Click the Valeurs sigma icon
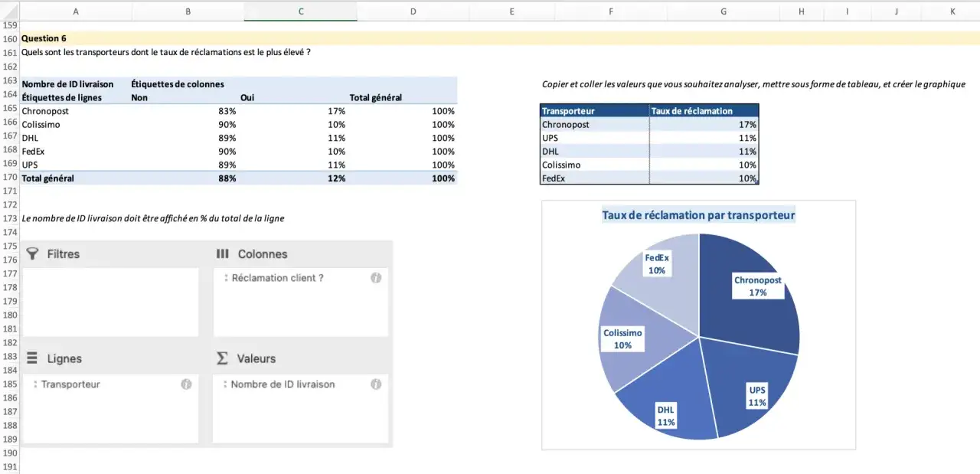This screenshot has height=474, width=980. 223,358
